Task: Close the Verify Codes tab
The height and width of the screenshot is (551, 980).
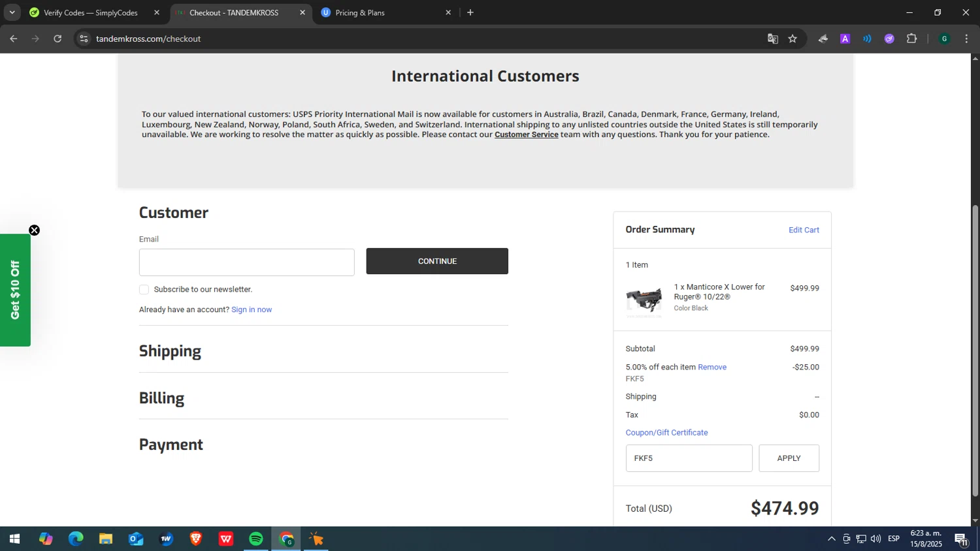Action: pos(157,12)
